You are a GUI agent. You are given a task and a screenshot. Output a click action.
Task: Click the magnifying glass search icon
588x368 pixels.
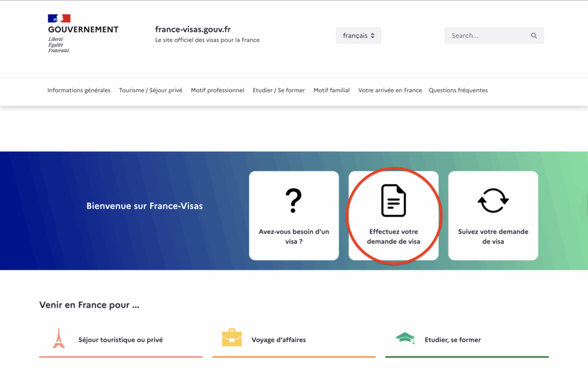534,36
